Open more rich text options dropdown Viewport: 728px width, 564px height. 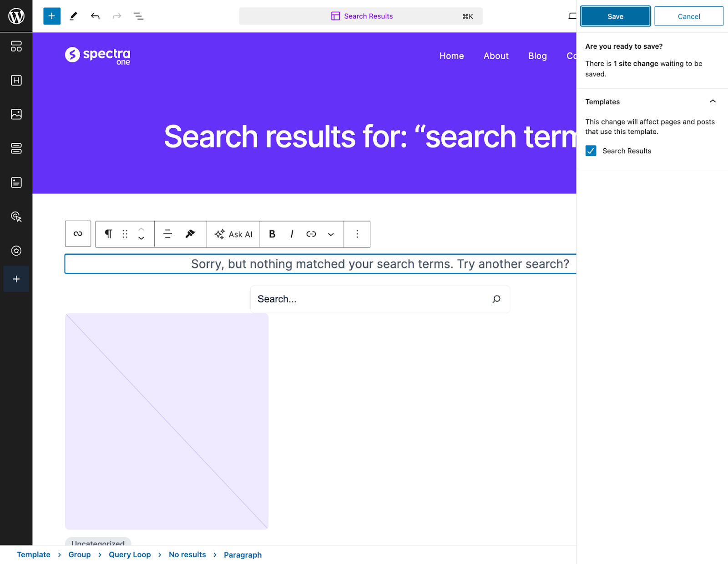(x=331, y=234)
